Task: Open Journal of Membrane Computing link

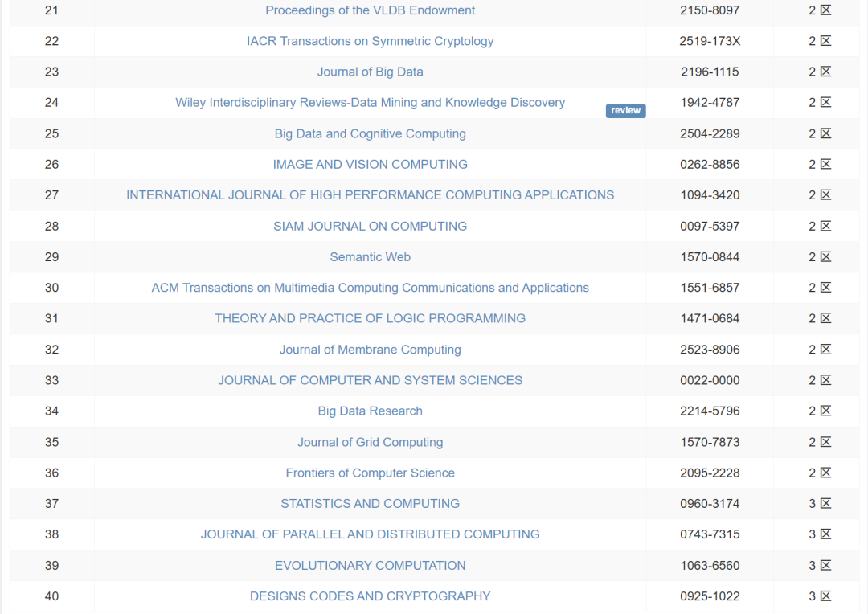Action: tap(370, 350)
